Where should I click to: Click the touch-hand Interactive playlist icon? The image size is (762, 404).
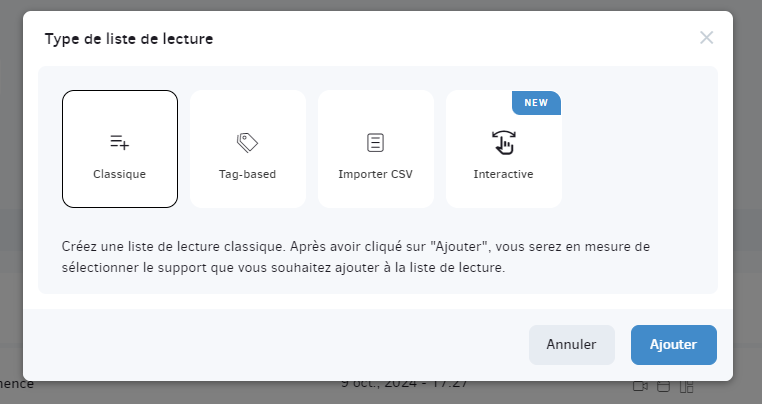[503, 142]
